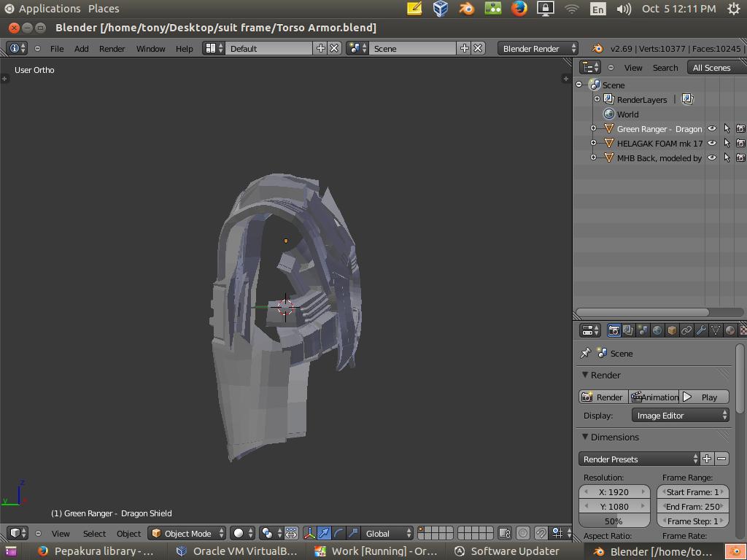Open the Render Layers properties tab
This screenshot has height=560, width=747.
[x=628, y=330]
